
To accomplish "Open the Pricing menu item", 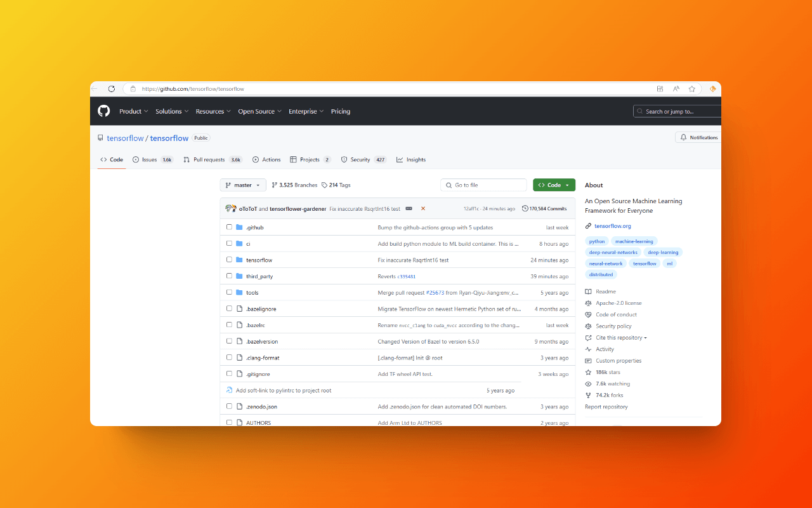I will (341, 111).
